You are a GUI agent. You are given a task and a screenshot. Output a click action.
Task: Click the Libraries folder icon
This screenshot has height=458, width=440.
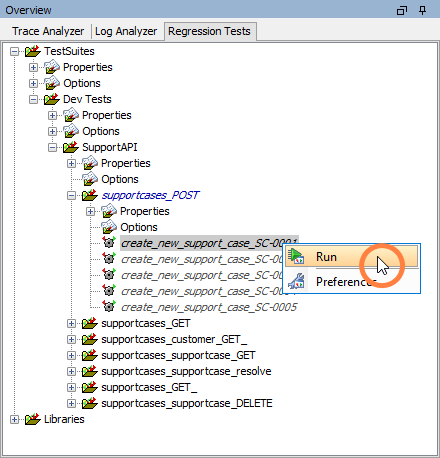(33, 419)
